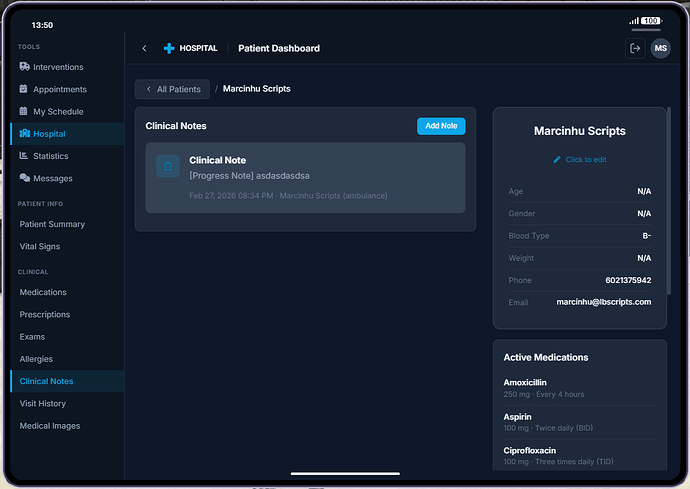
Task: Click the Statistics chart icon
Action: pyautogui.click(x=24, y=156)
